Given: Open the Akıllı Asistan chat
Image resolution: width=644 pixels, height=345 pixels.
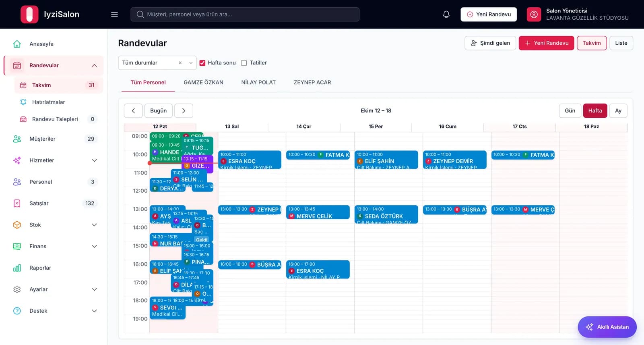Looking at the screenshot, I should pyautogui.click(x=607, y=327).
